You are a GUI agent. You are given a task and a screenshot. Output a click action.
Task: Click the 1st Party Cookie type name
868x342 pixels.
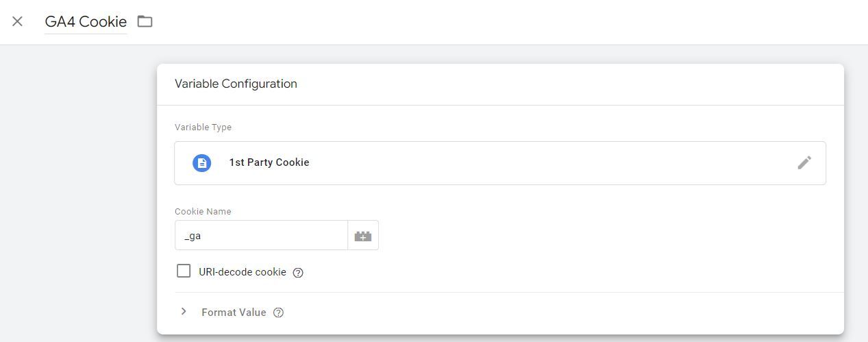pos(269,162)
